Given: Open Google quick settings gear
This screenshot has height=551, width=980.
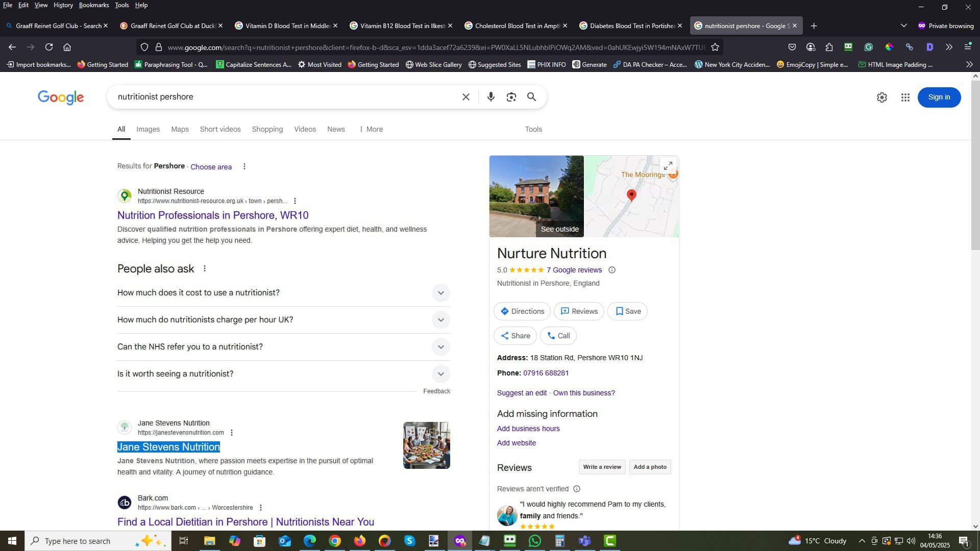Looking at the screenshot, I should pyautogui.click(x=882, y=97).
